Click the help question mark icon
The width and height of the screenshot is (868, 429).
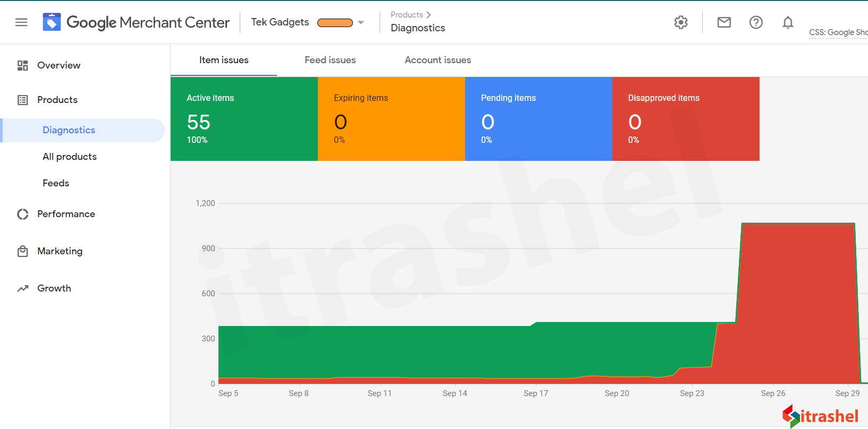pos(756,22)
